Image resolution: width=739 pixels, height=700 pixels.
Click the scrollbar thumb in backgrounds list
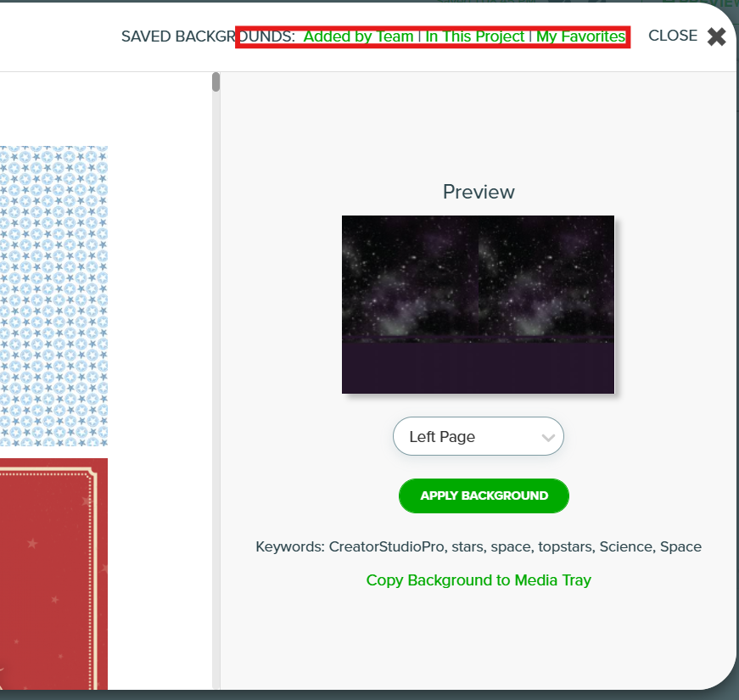click(216, 82)
